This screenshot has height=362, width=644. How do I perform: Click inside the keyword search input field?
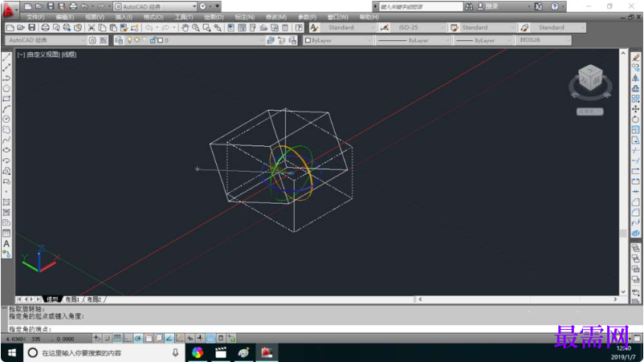pyautogui.click(x=420, y=6)
